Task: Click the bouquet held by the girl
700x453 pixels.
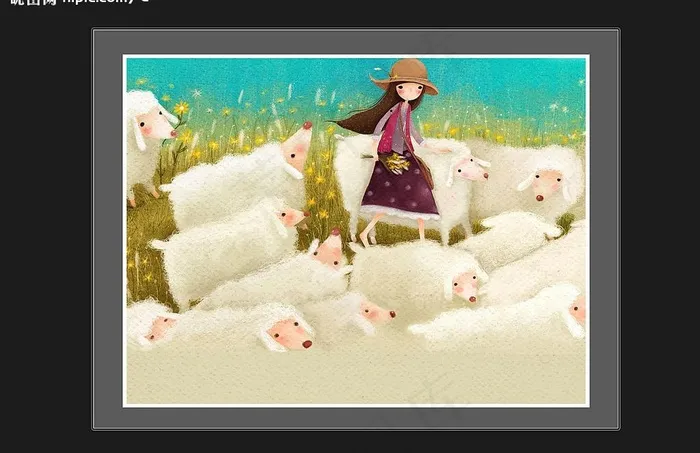Action: [x=397, y=162]
